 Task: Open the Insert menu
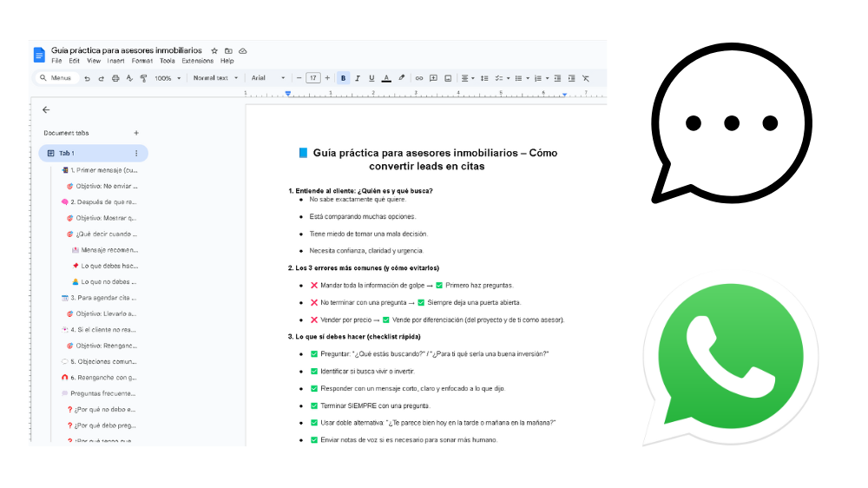pyautogui.click(x=115, y=61)
